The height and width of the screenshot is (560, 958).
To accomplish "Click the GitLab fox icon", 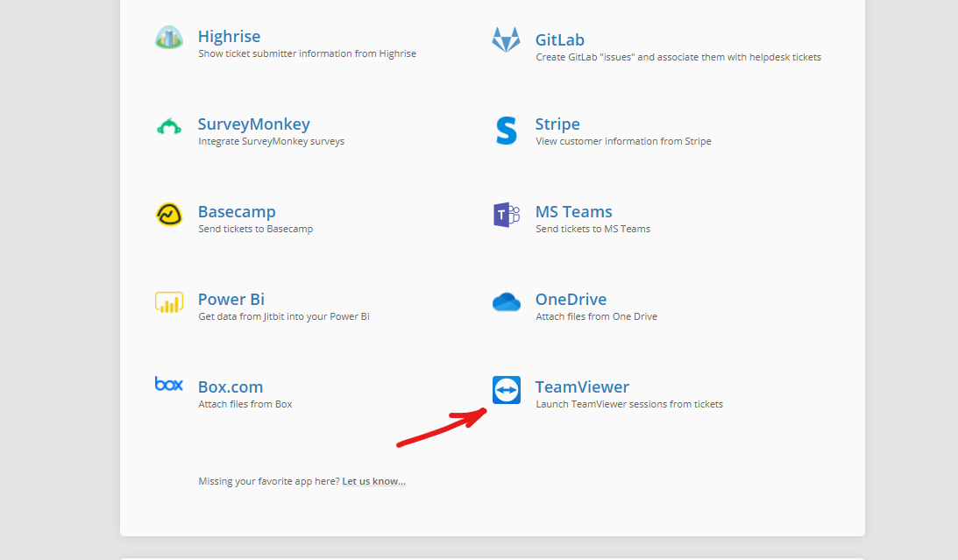I will point(506,39).
